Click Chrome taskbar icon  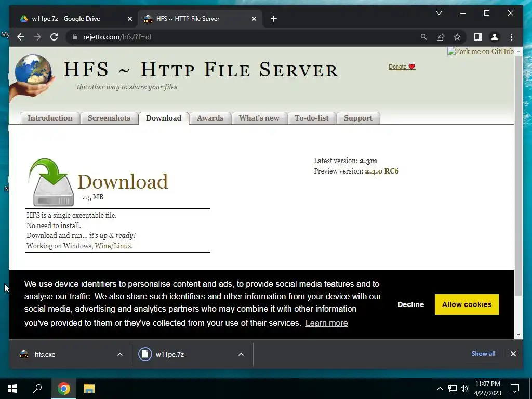(x=63, y=389)
